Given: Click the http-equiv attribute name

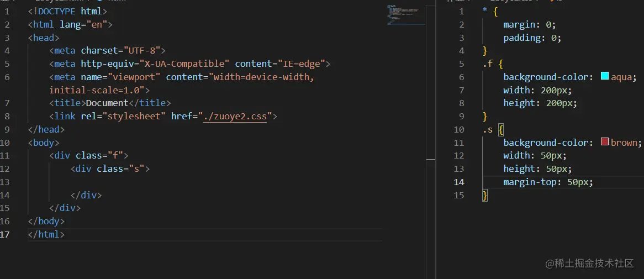Looking at the screenshot, I should (107, 64).
